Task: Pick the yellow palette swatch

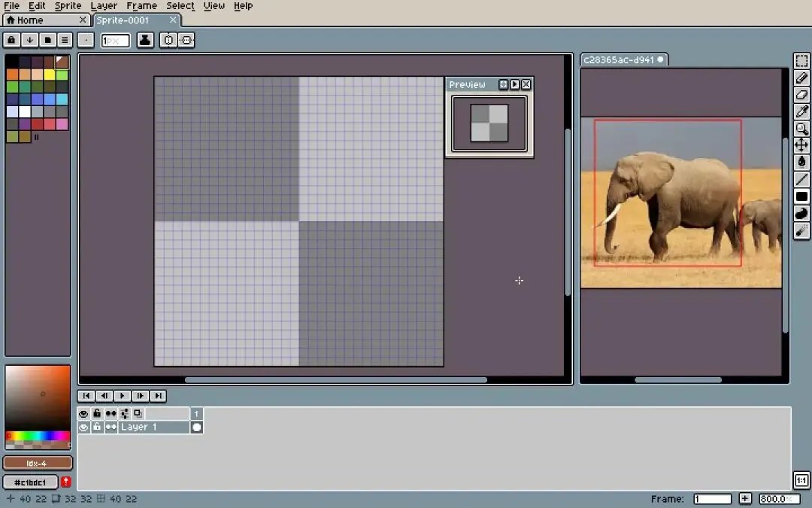Action: [50, 75]
